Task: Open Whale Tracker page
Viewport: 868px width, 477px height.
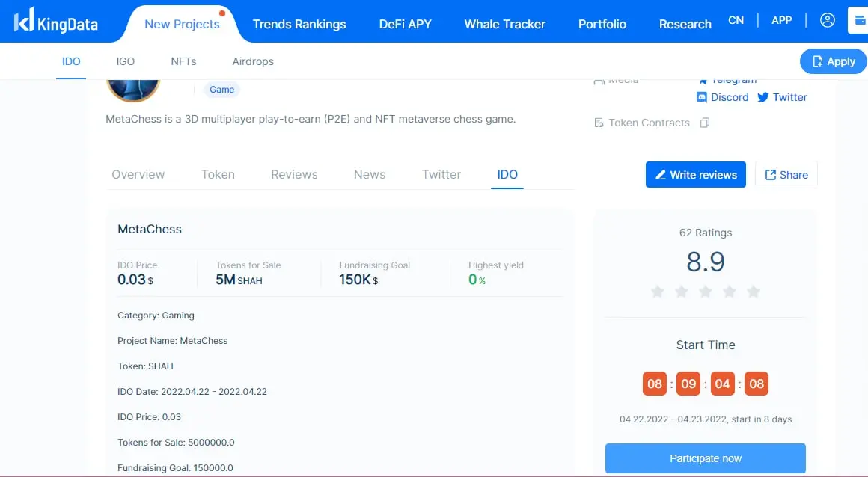Action: [505, 25]
